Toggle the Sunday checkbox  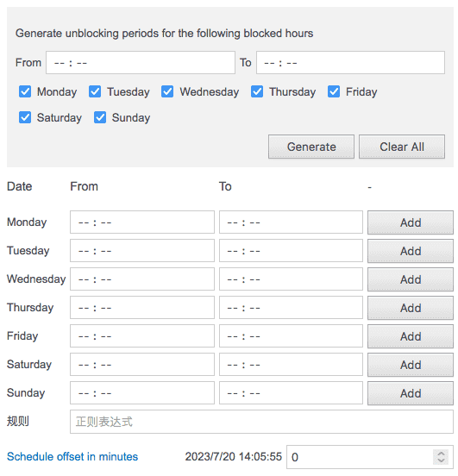pos(100,117)
